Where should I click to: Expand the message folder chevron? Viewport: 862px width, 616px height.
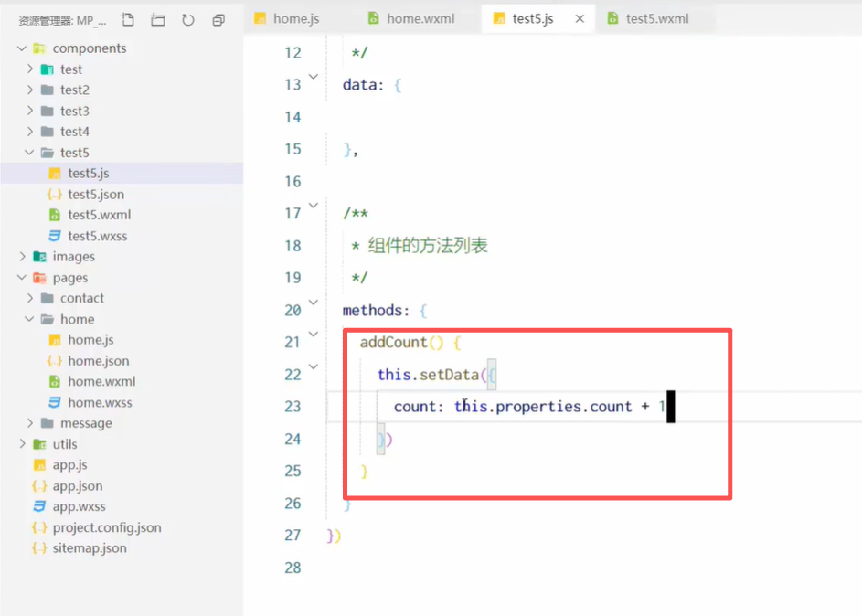30,422
